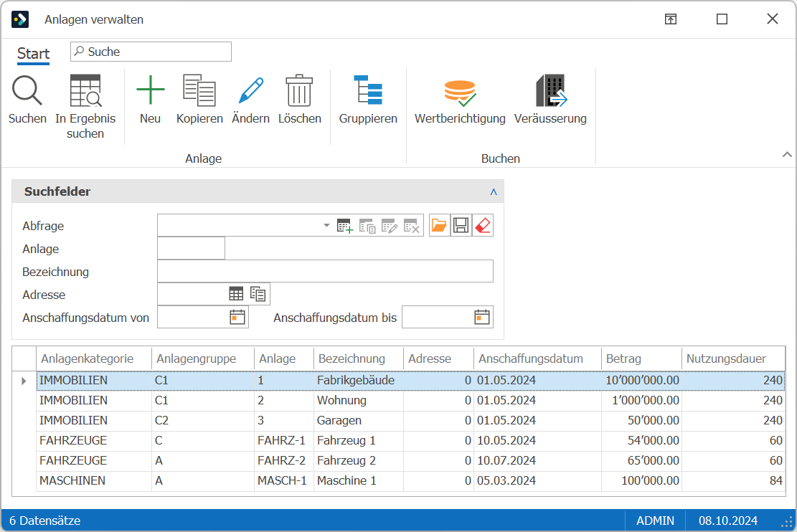Click the Suchen magnifier icon
The width and height of the screenshot is (797, 532).
pyautogui.click(x=27, y=91)
